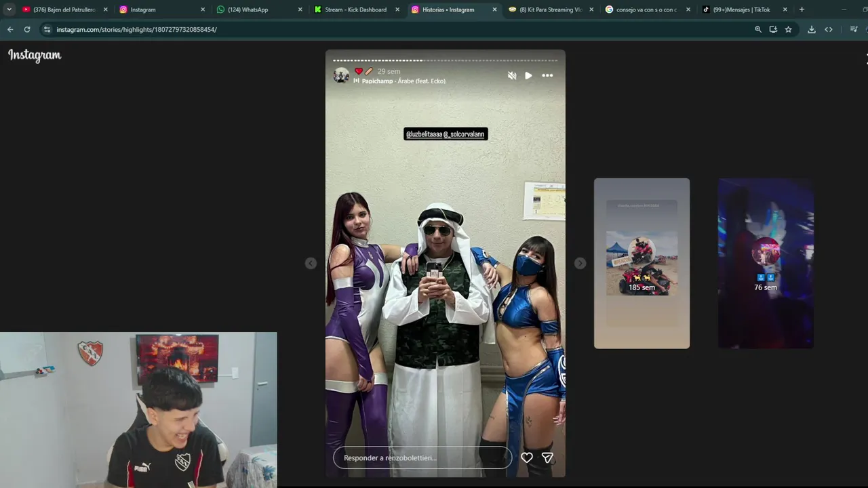Viewport: 868px width, 488px height.
Task: Expand the tab search dropdown arrow
Action: coord(9,9)
